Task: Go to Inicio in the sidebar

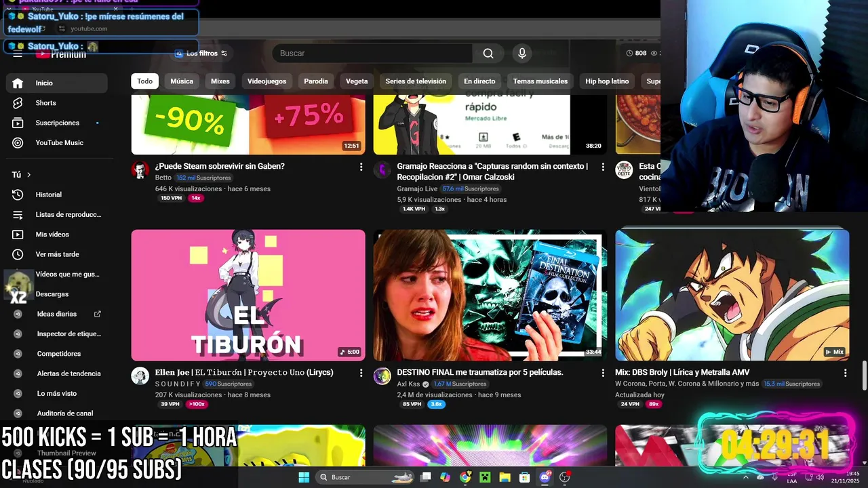Action: click(57, 83)
